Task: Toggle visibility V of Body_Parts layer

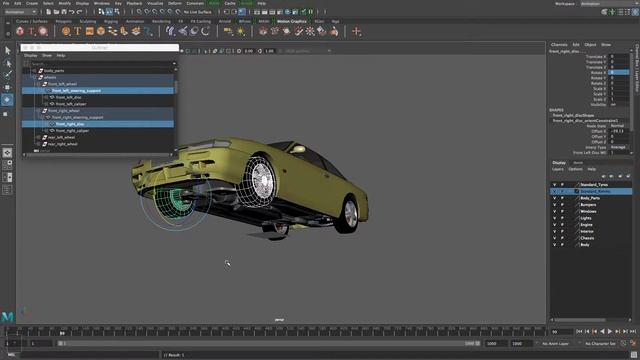Action: pos(554,198)
